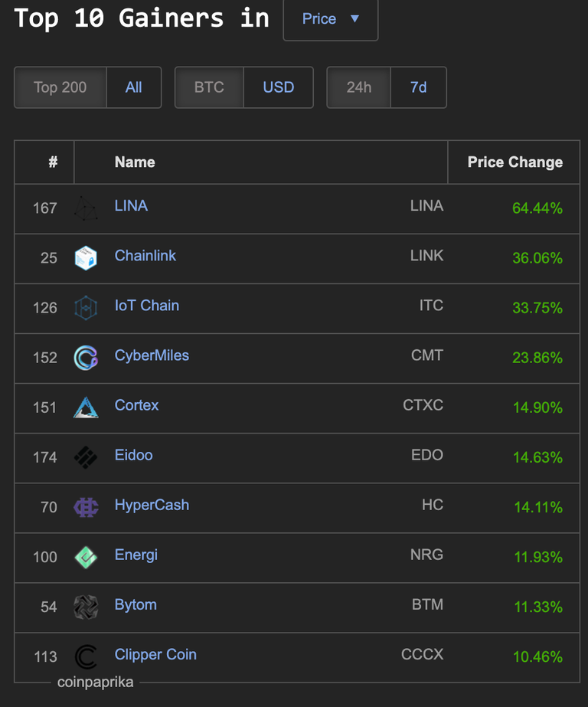Image resolution: width=588 pixels, height=707 pixels.
Task: Click the CTXC ticker symbol
Action: pos(423,405)
